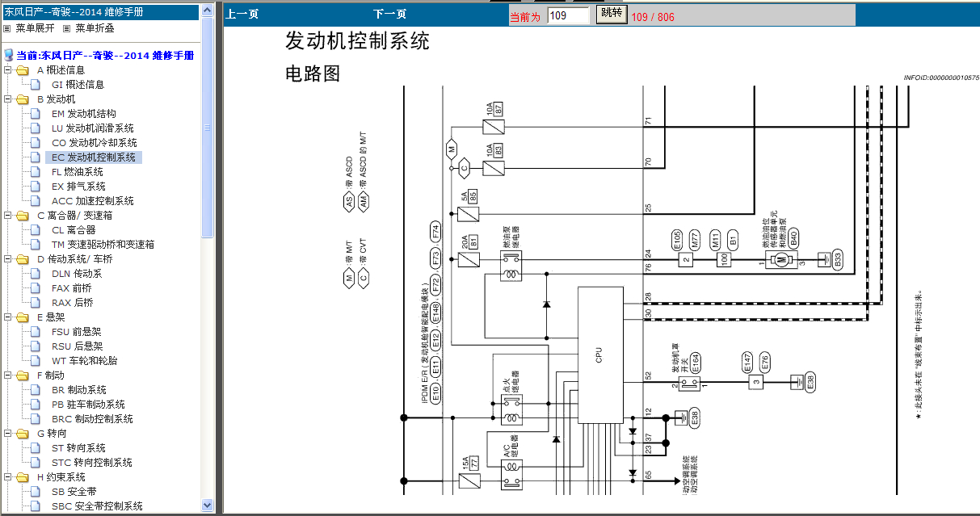Click the page icon beside EC 发动机控制系统

click(x=36, y=157)
